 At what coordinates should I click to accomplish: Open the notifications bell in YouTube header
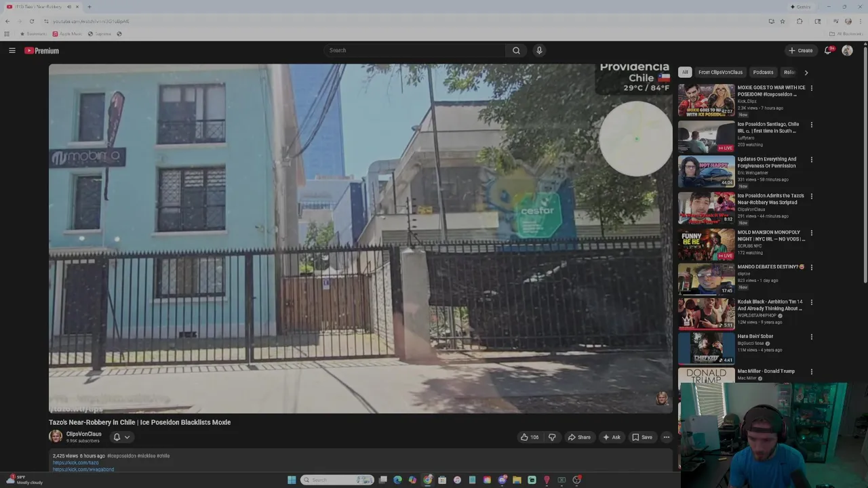(x=828, y=50)
